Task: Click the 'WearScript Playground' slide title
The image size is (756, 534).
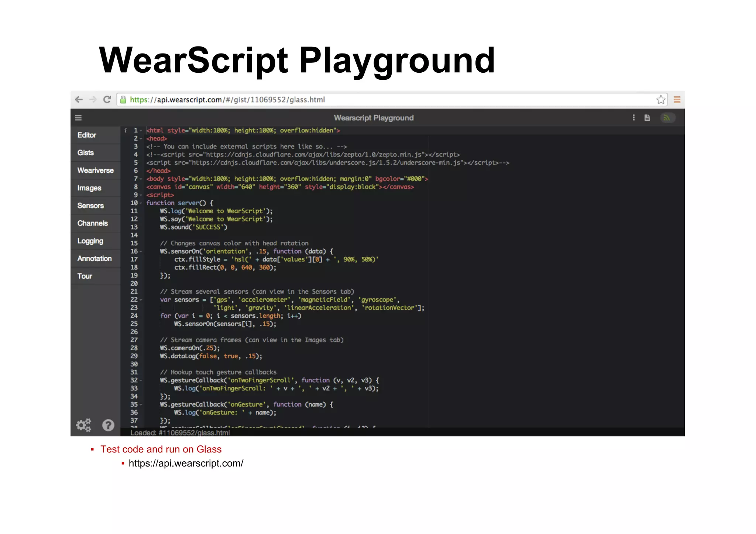Action: pos(297,60)
